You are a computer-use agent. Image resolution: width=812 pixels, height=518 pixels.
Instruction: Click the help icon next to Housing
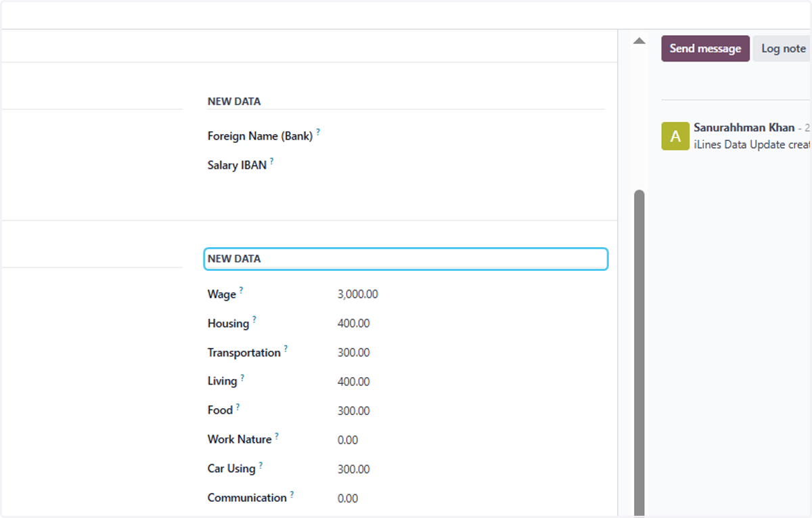tap(254, 320)
